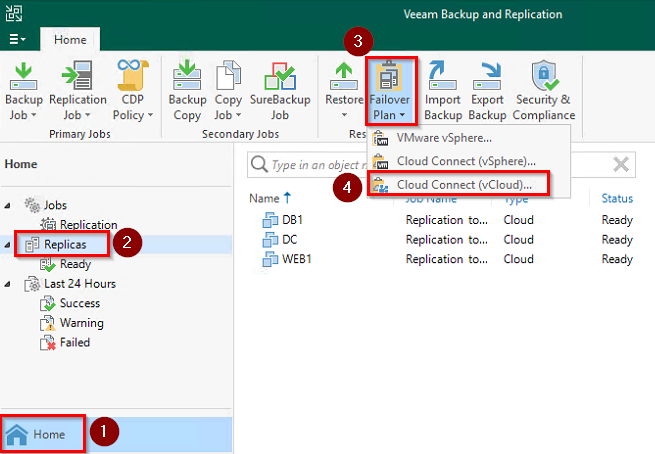Choose VMware vSphere... from the menu
Viewport: 655px width, 454px height.
469,138
